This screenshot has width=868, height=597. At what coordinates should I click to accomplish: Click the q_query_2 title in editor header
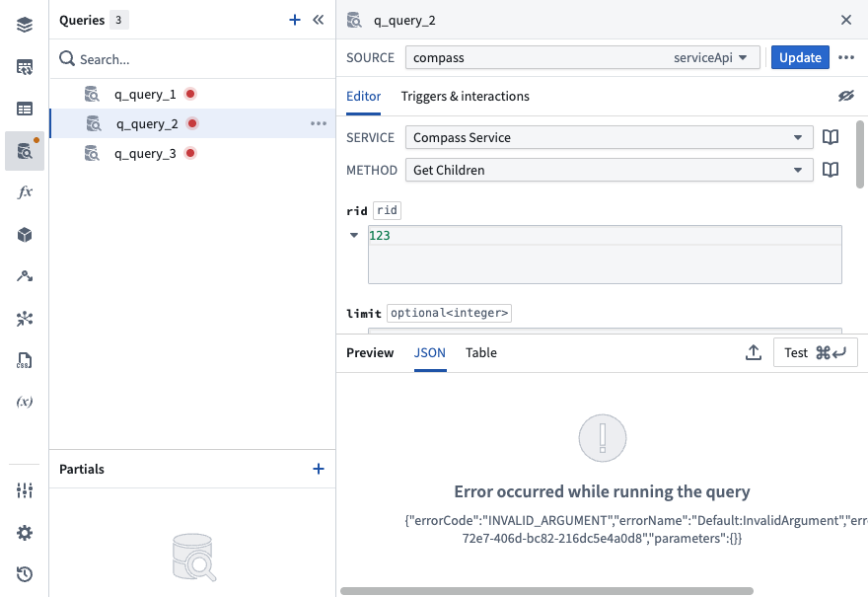point(404,21)
